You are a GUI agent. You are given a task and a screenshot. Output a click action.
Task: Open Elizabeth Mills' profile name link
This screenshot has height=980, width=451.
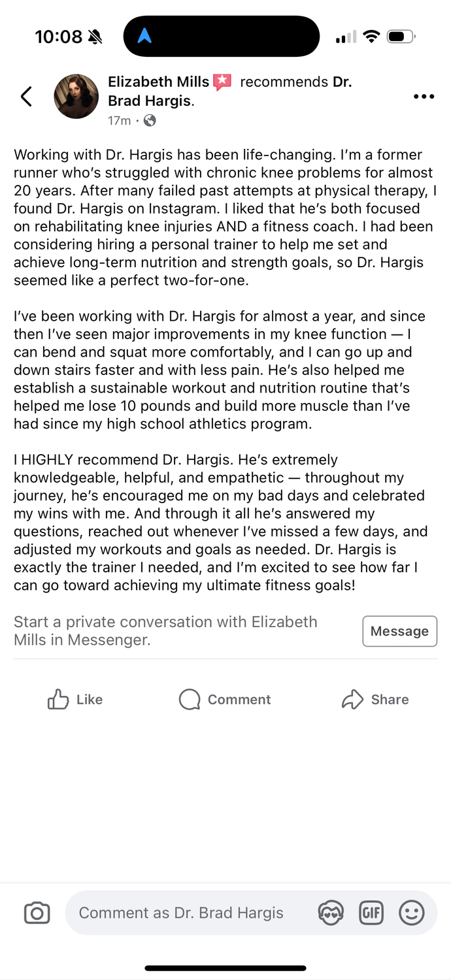pos(158,82)
